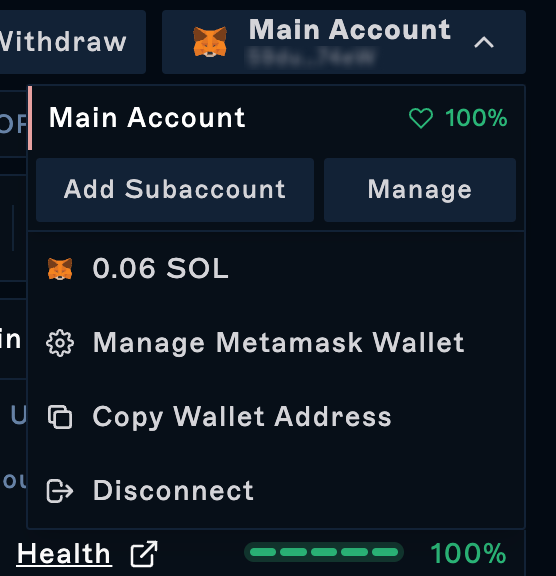The image size is (556, 576).
Task: Click Add Subaccount button
Action: tap(175, 190)
